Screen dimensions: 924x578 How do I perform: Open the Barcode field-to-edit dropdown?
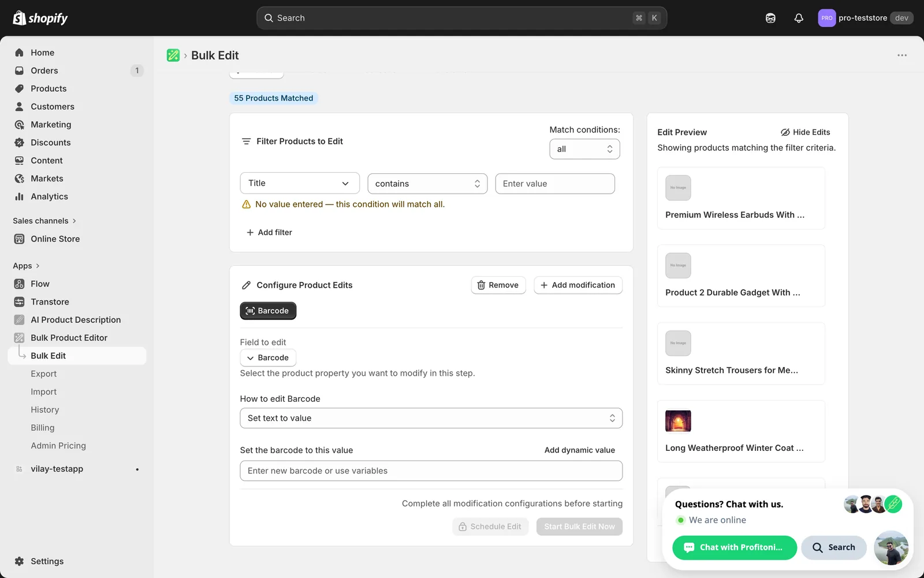268,358
